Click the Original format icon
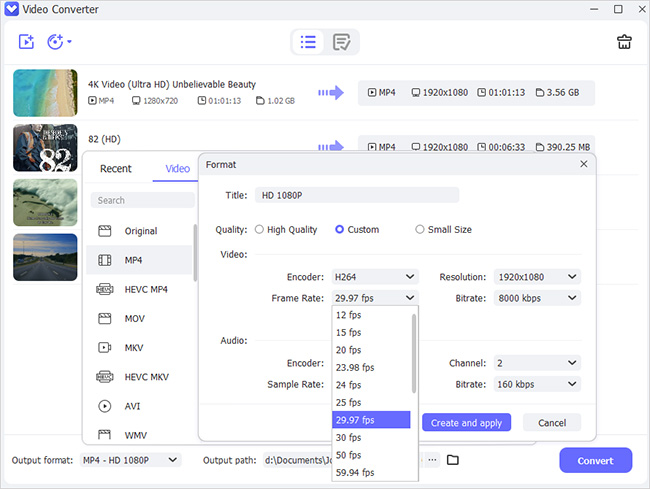 click(104, 231)
